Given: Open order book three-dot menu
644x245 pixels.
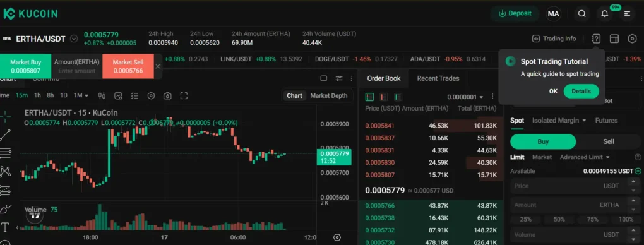Looking at the screenshot, I should 492,97.
